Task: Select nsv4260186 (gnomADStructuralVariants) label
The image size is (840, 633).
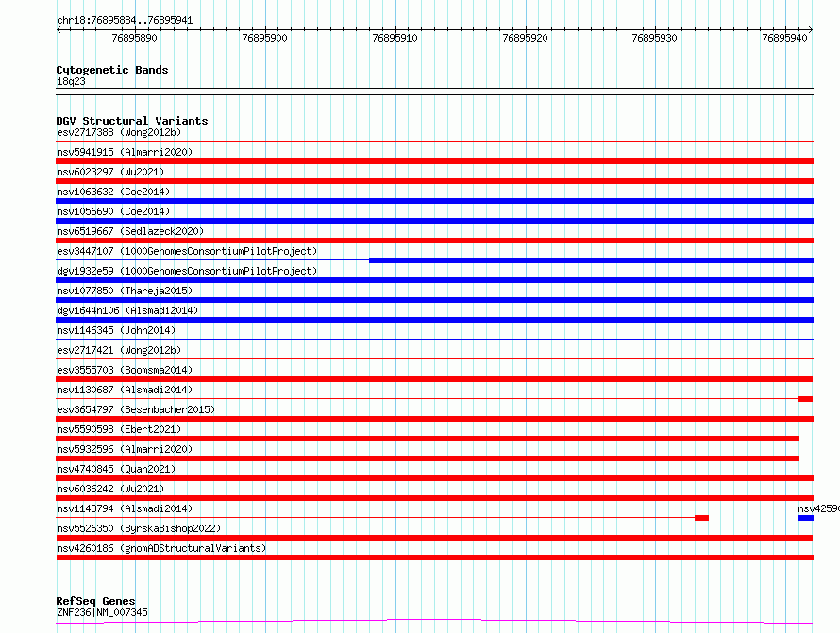Action: pyautogui.click(x=161, y=548)
